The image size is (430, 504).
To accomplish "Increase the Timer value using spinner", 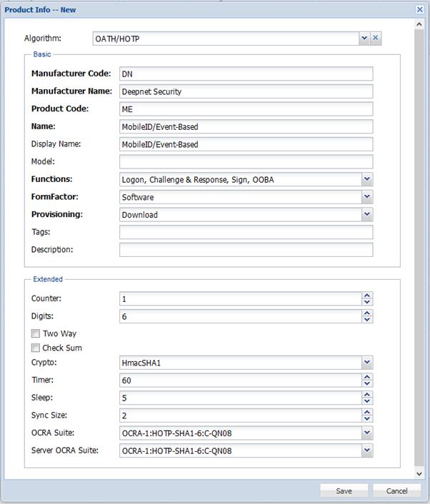I will coord(367,378).
